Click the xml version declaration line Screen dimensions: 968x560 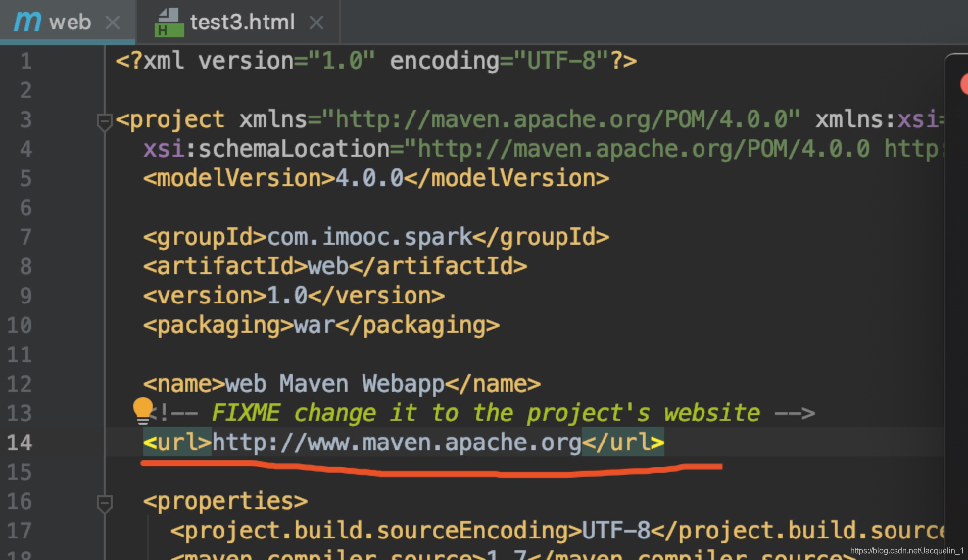376,61
